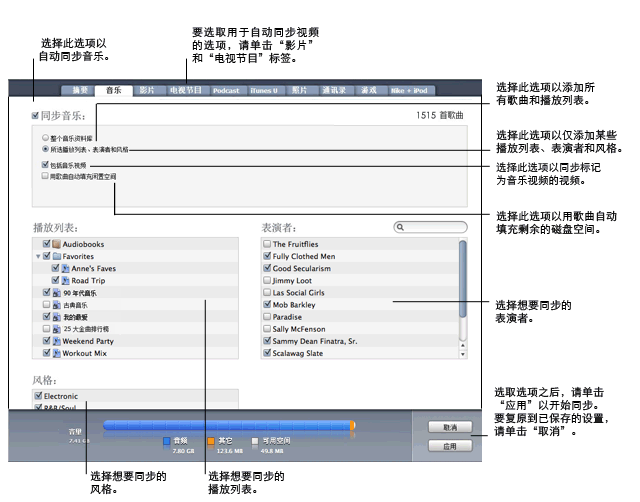The image size is (640, 502).
Task: Click the 表演者 search field
Action: tap(431, 227)
